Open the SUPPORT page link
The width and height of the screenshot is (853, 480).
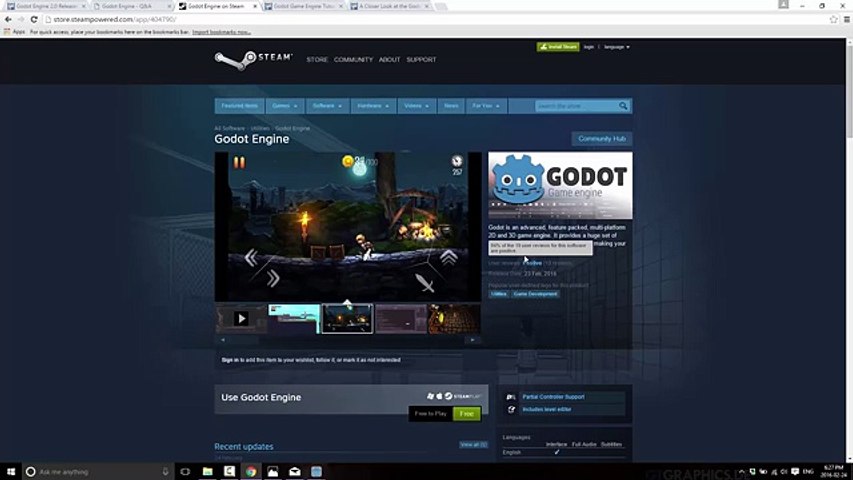421,59
